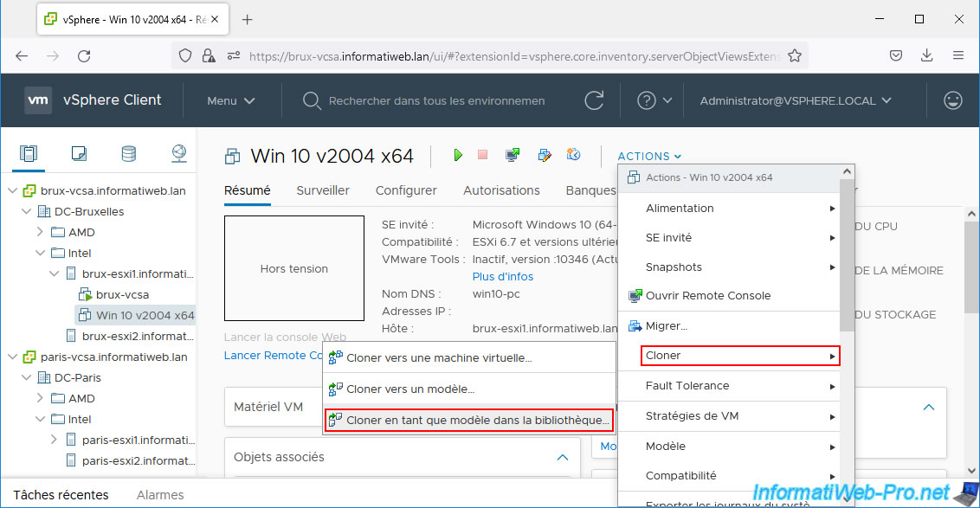Click the vm logo in header
Image resolution: width=980 pixels, height=508 pixels.
38,100
